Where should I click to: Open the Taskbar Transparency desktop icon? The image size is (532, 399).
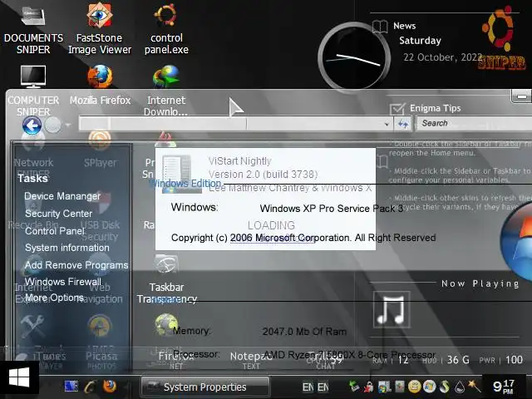tap(166, 280)
